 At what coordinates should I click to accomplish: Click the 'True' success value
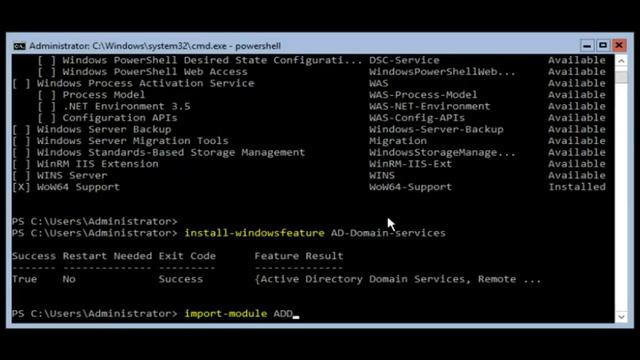click(24, 279)
